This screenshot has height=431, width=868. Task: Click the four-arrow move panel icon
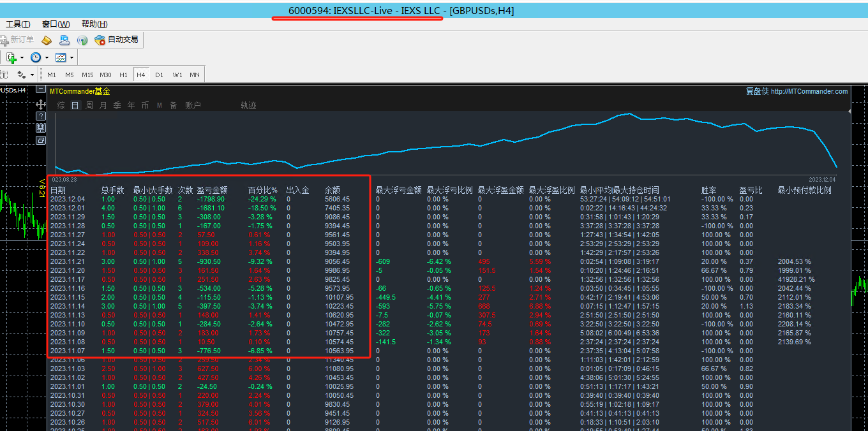point(41,104)
